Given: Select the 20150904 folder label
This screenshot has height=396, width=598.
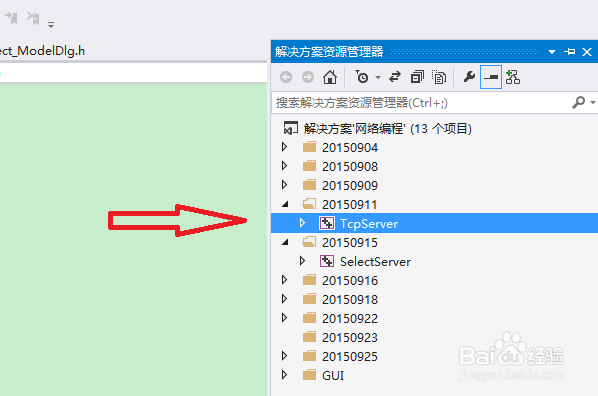Looking at the screenshot, I should (350, 148).
